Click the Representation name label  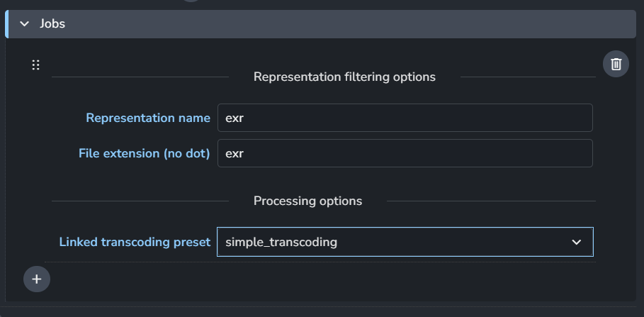coord(148,118)
